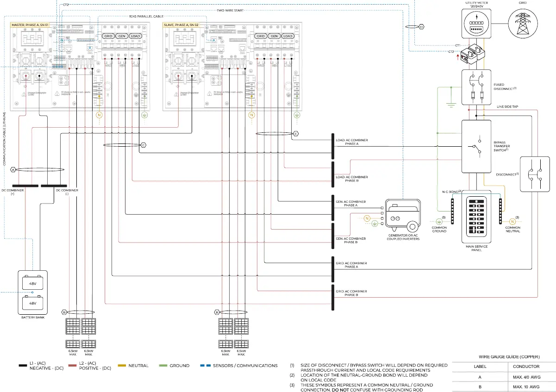Click solar panel array under slave inverter
The width and height of the screenshot is (556, 392).
point(233,334)
